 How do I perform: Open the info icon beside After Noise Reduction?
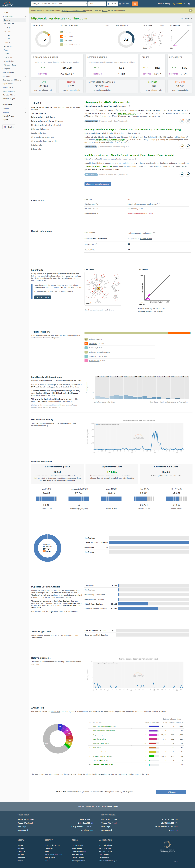(114, 82)
